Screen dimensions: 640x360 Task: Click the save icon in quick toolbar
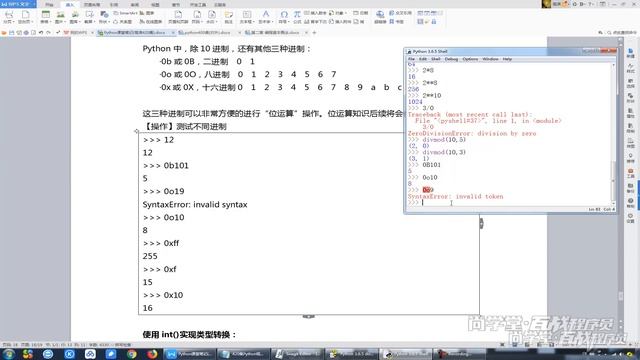click(12, 33)
